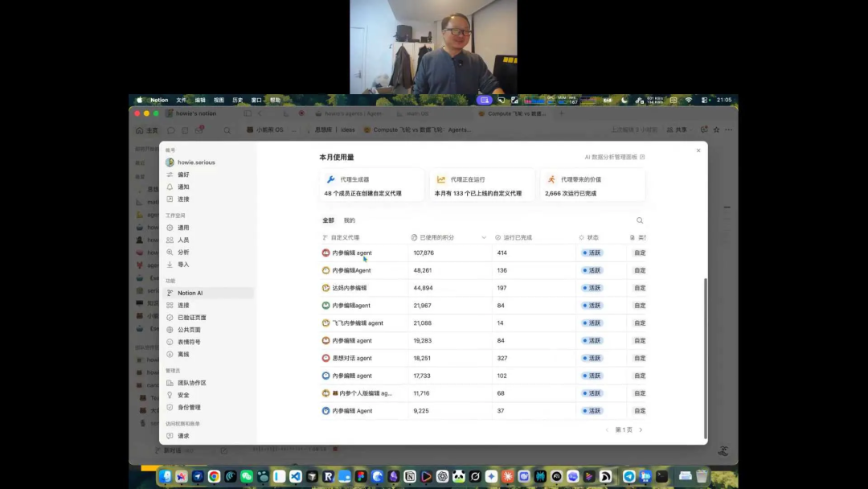Click the Apple logo in the menu bar
The image size is (868, 489).
coord(140,101)
